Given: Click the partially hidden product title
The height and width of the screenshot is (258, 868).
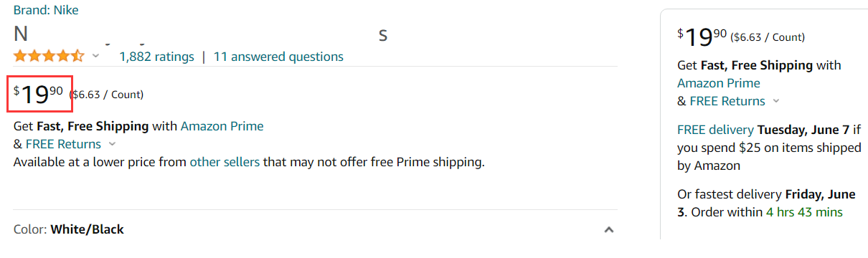Looking at the screenshot, I should [x=201, y=34].
